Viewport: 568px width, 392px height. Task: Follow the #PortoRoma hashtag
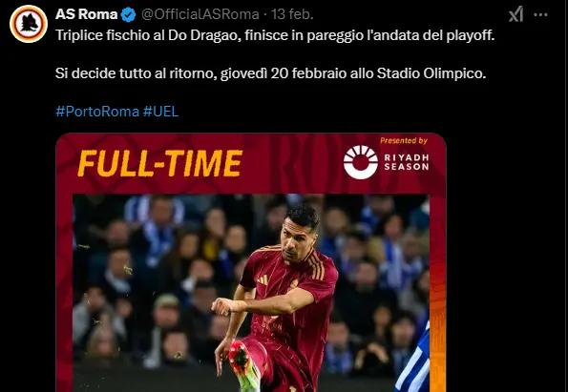point(97,112)
